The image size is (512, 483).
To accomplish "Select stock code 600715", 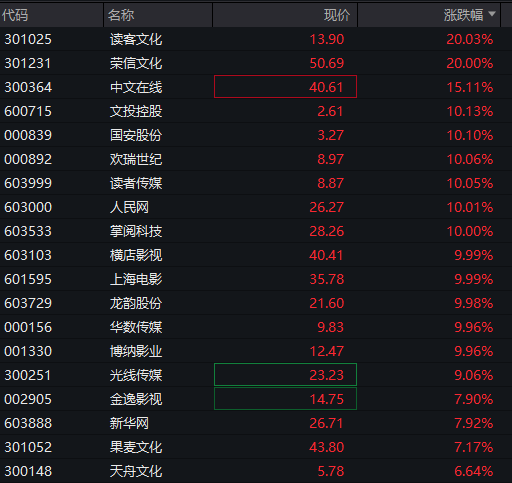I will [x=28, y=111].
